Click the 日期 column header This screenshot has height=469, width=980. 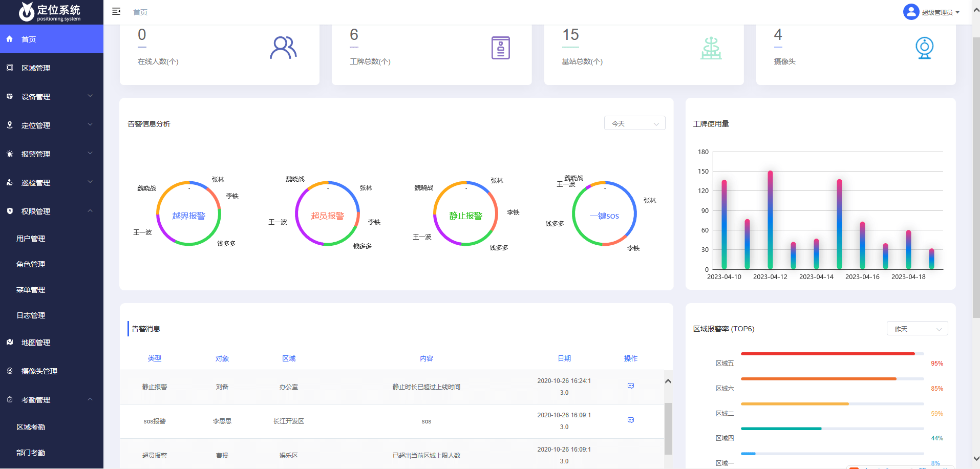(x=564, y=358)
